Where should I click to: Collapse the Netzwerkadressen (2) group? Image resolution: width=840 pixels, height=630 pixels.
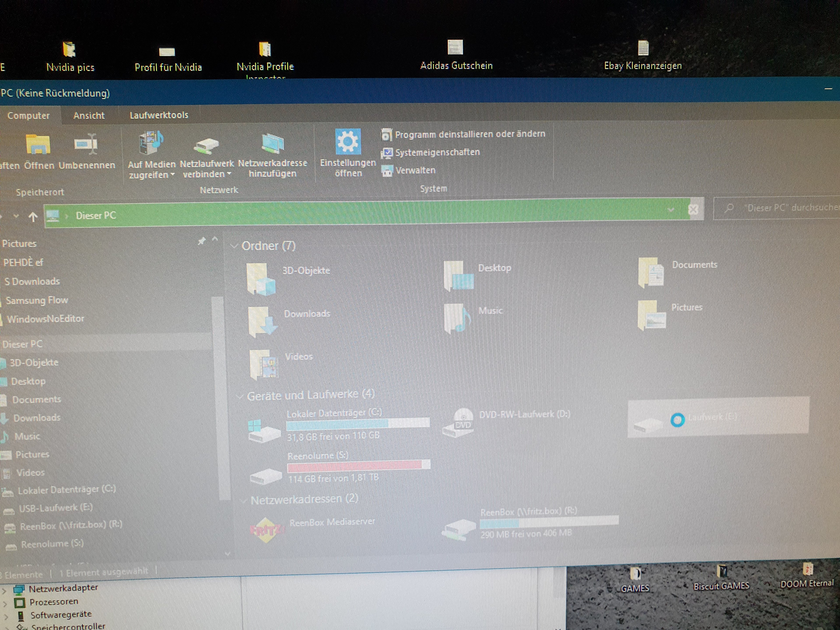point(244,501)
